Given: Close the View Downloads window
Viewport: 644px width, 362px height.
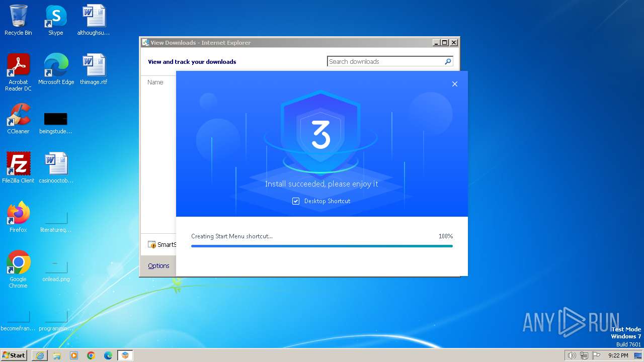Looking at the screenshot, I should point(454,43).
